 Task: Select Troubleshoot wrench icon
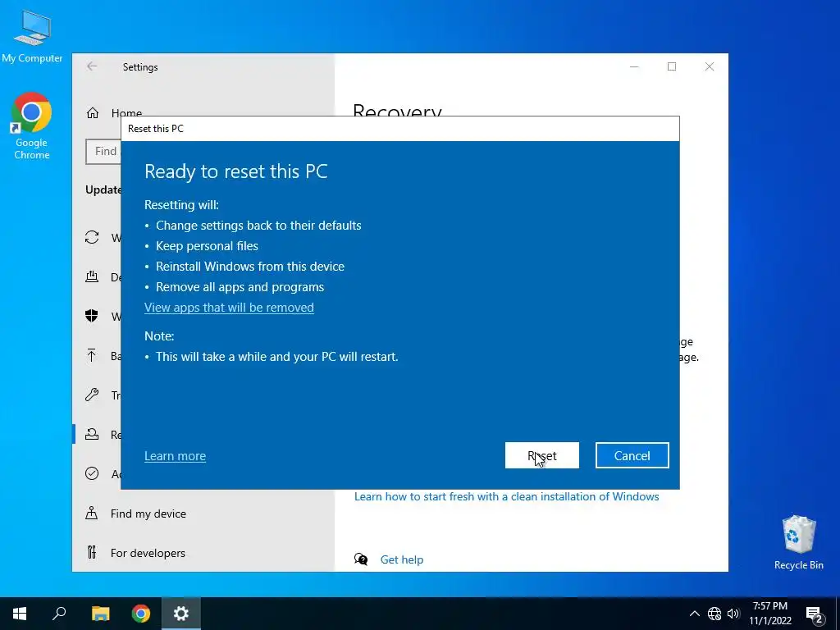click(92, 395)
